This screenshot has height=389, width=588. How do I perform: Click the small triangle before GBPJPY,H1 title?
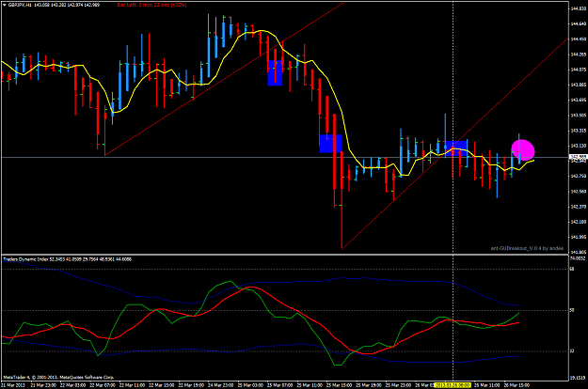(x=5, y=5)
